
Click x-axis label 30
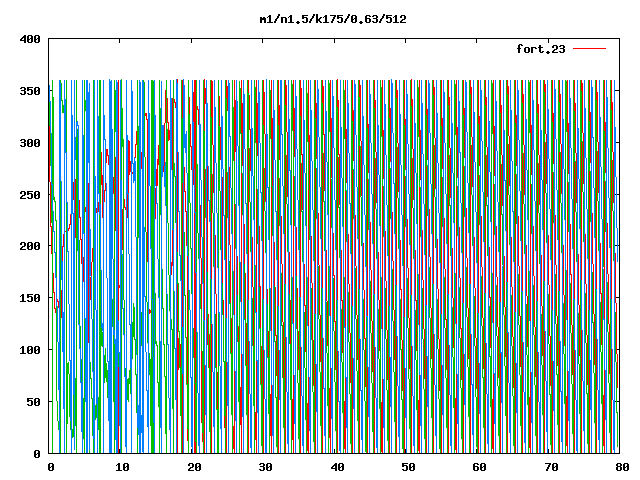(x=265, y=467)
